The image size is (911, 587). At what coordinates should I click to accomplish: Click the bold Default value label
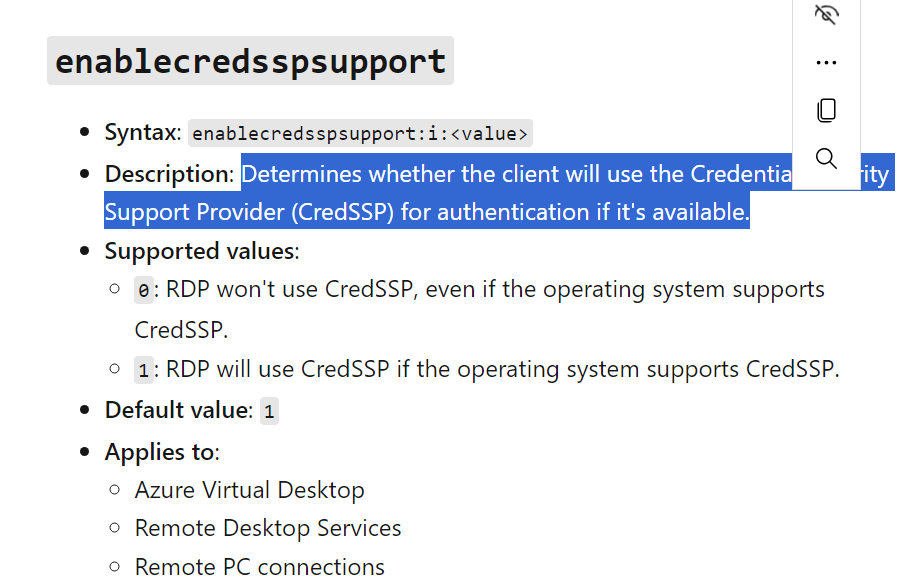pos(179,410)
